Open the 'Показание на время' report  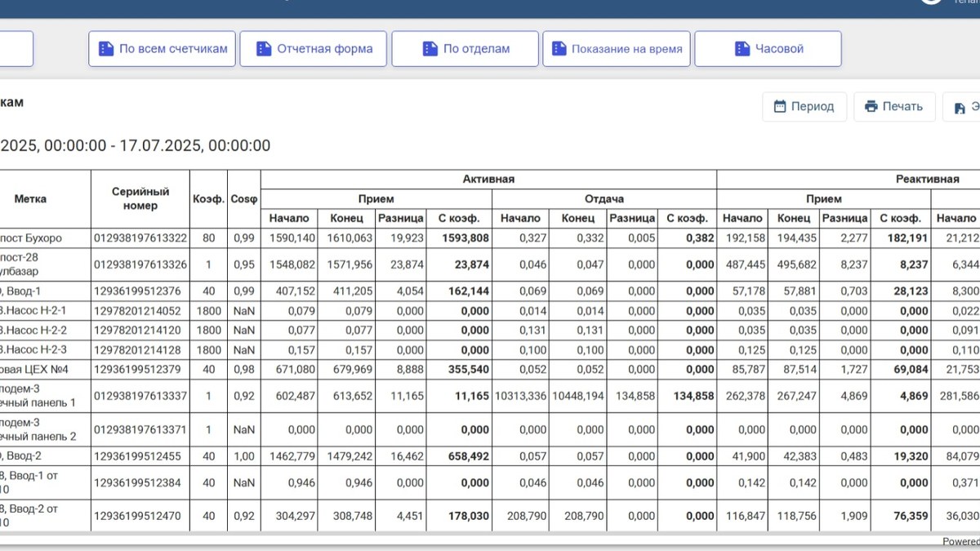tap(617, 49)
